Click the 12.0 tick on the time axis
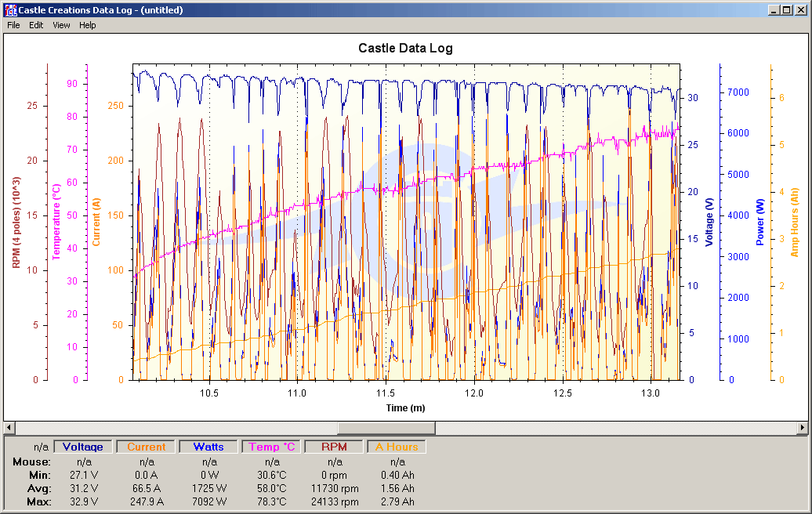This screenshot has height=514, width=812. click(474, 393)
